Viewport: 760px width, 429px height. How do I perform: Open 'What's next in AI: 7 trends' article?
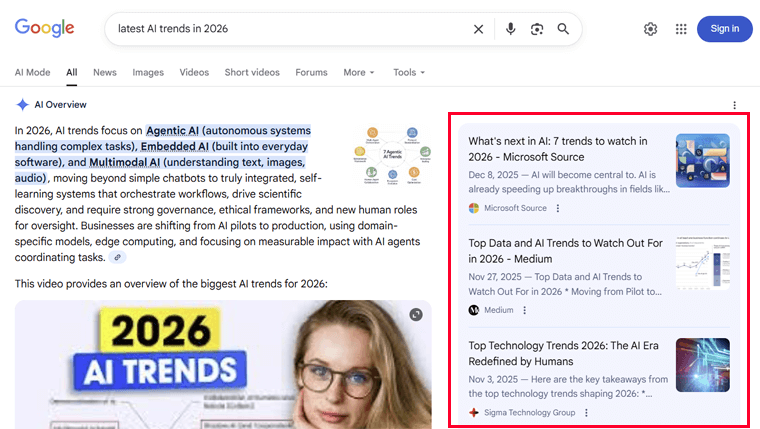pos(557,149)
